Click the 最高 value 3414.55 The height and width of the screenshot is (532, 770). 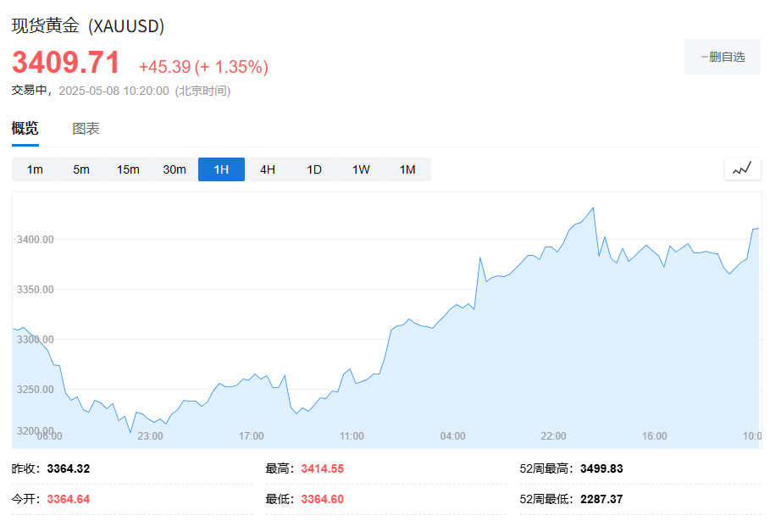coord(322,468)
